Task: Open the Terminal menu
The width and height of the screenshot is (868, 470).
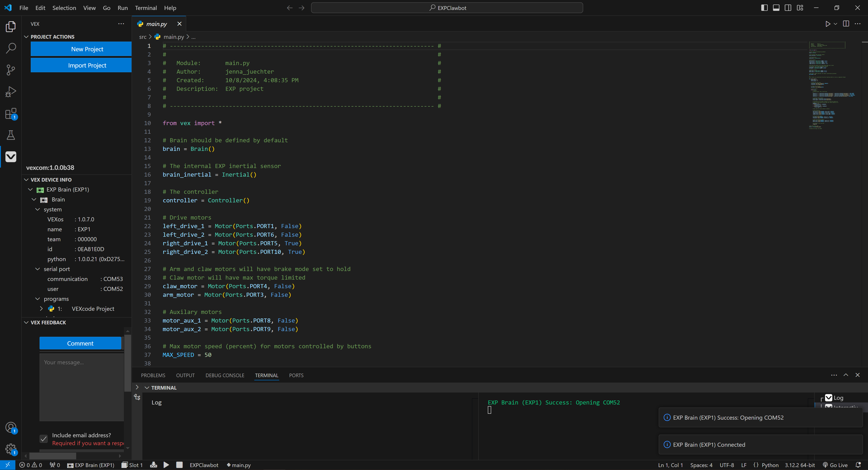Action: pos(146,8)
